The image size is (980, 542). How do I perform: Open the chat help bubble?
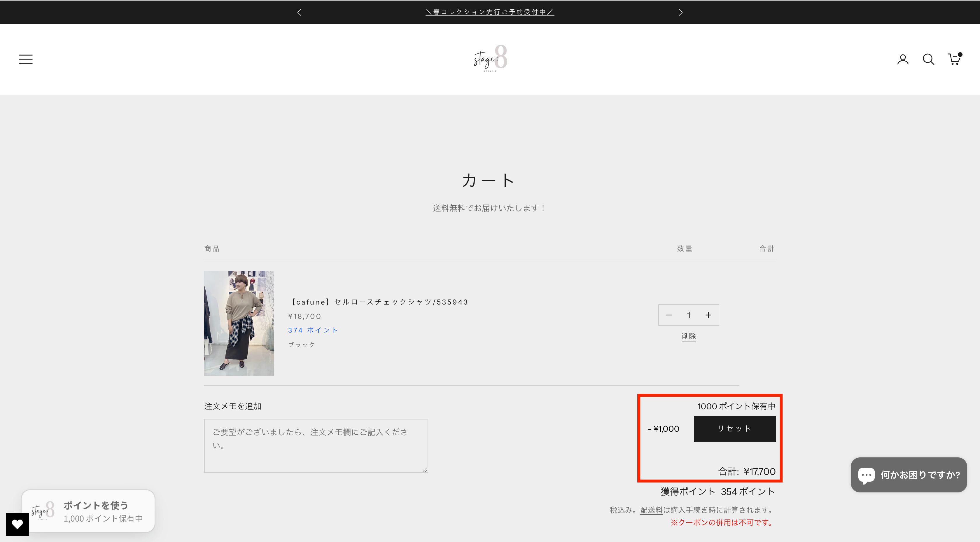coord(909,475)
